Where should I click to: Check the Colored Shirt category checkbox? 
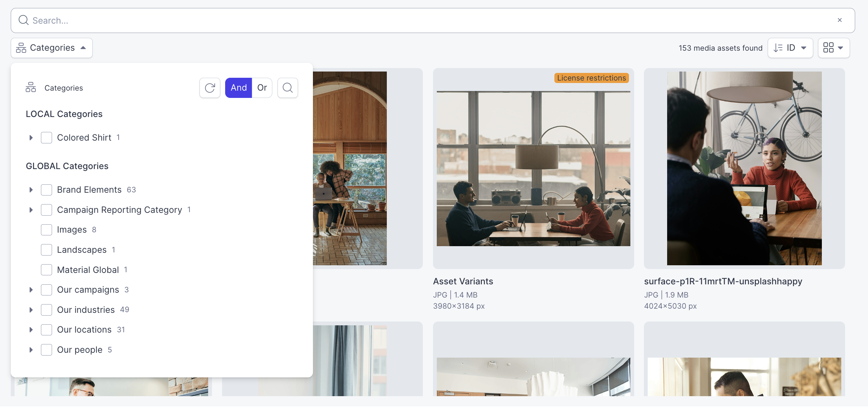coord(46,138)
